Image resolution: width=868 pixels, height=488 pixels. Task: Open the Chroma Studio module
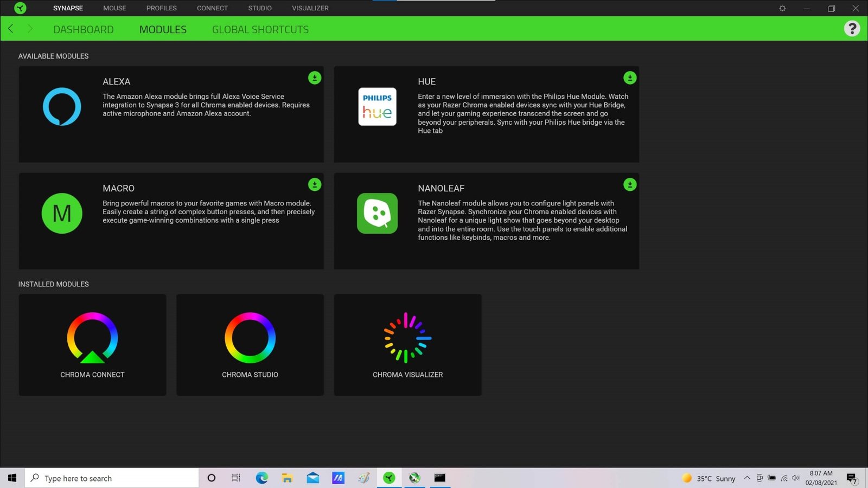click(250, 344)
